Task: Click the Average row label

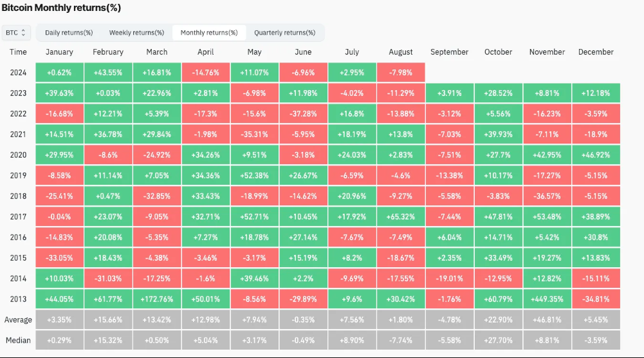Action: (19, 320)
